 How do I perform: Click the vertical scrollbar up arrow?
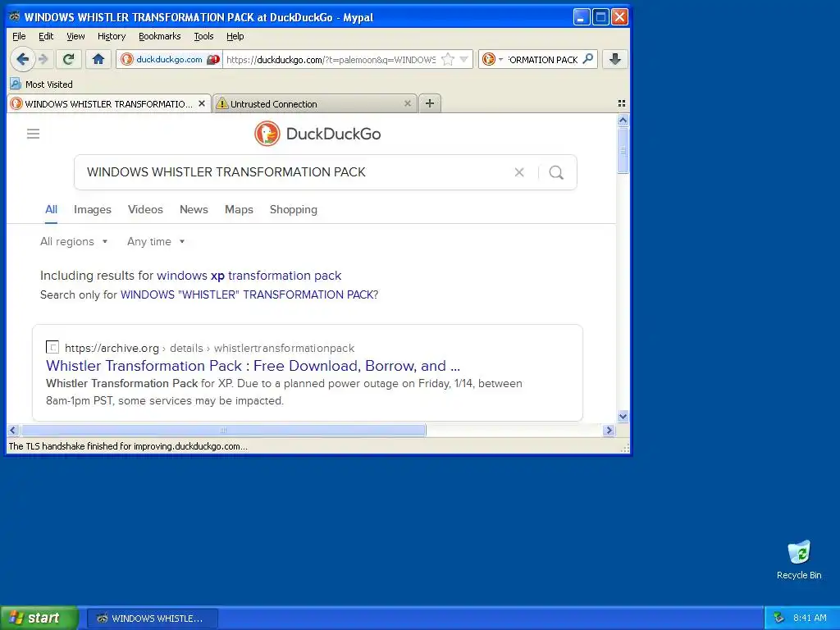point(623,120)
